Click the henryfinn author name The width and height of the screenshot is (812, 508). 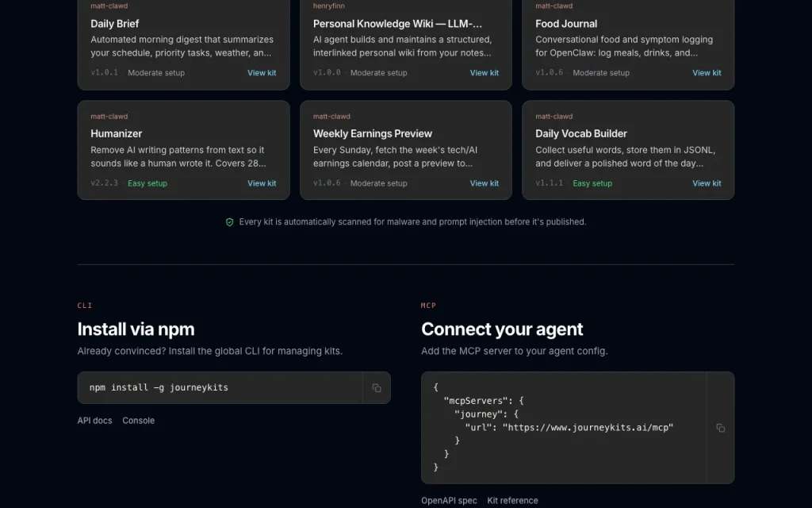point(329,6)
